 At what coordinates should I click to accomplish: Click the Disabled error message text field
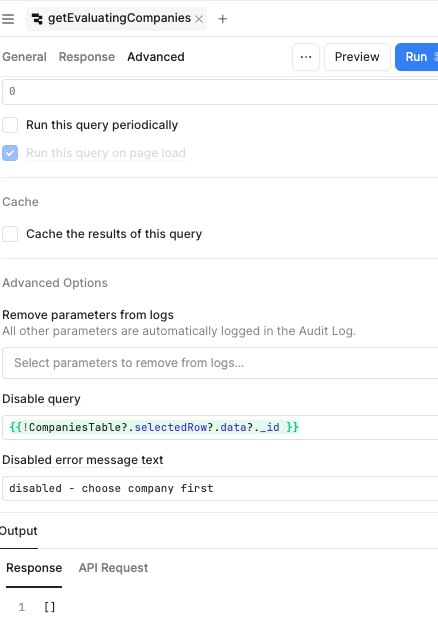pyautogui.click(x=220, y=488)
